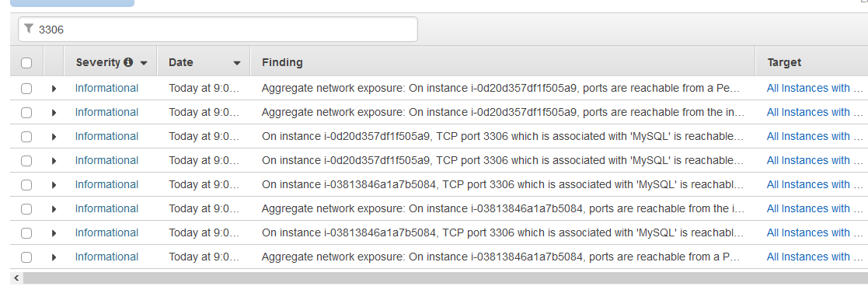
Task: Click the filter funnel icon in search box
Action: [29, 29]
